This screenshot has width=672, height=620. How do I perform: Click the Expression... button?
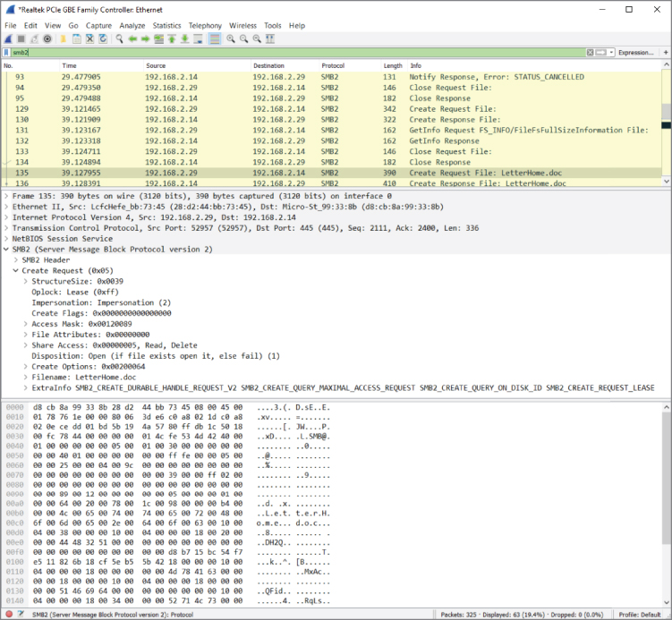[635, 52]
